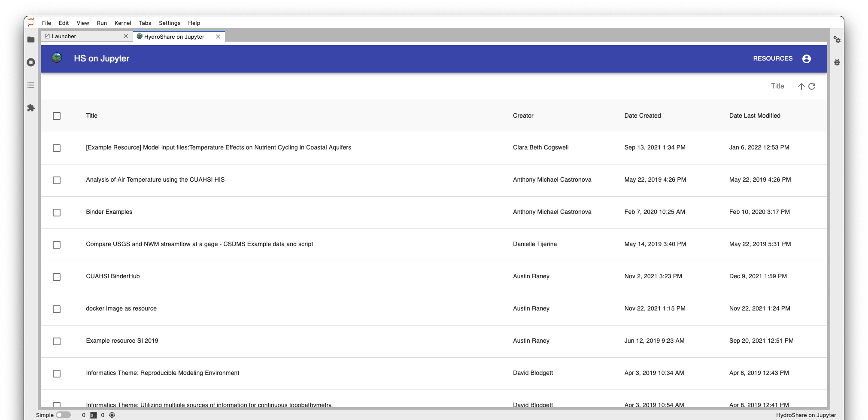Open the Help menu
Viewport: 868px width, 420px height.
pos(194,23)
